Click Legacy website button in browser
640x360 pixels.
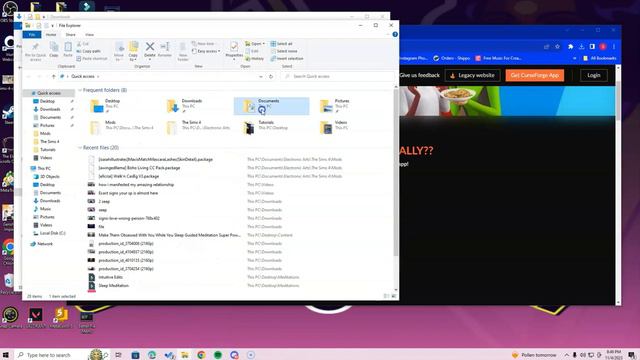472,75
